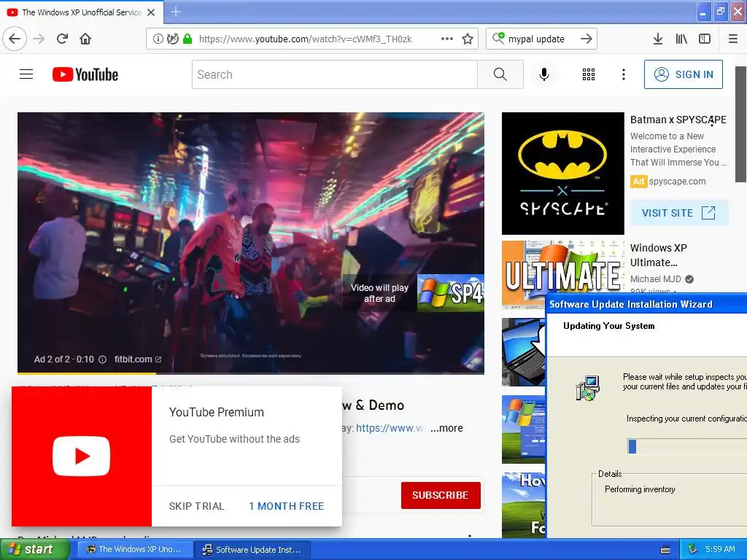Screen dimensions: 747x560
Task: Click 1 MONTH FREE offer
Action: [x=286, y=506]
